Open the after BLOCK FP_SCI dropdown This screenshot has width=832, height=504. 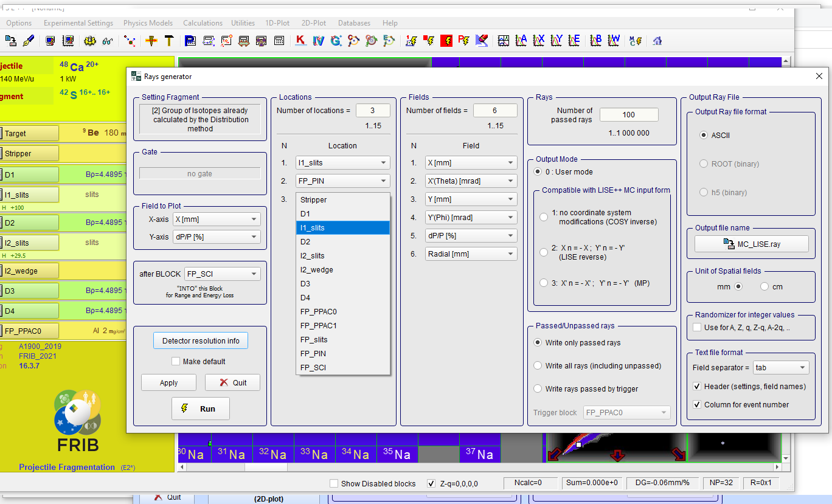pos(222,274)
